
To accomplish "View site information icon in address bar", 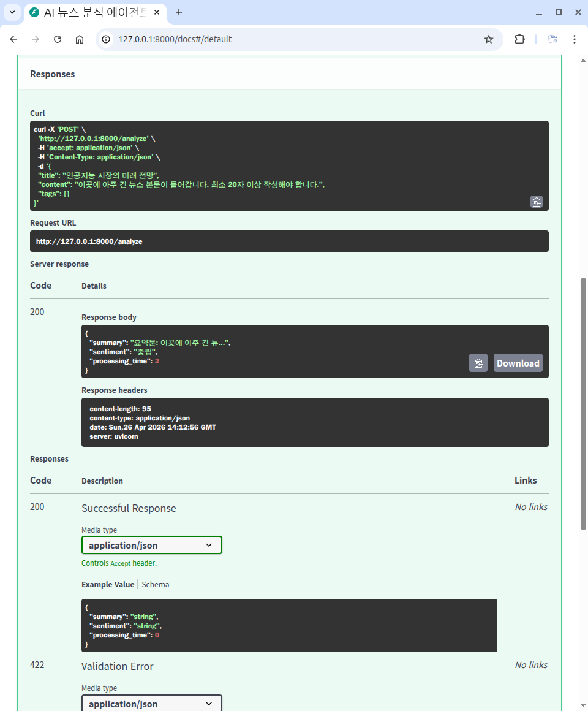I will point(106,39).
